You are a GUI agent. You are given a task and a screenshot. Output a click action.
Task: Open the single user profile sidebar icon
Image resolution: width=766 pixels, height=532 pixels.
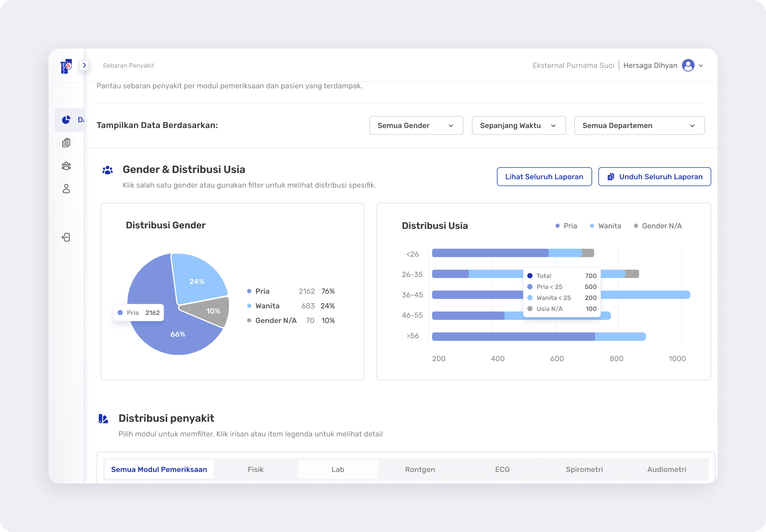pos(66,189)
